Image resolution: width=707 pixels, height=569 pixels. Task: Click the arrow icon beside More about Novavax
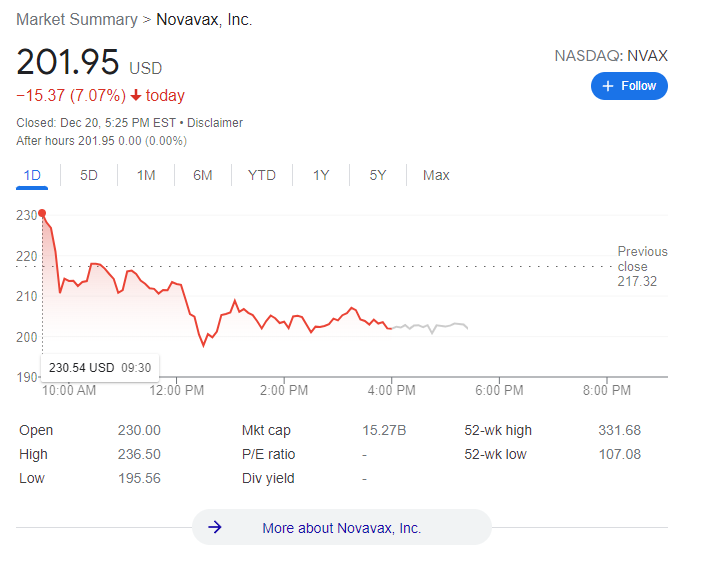[215, 528]
